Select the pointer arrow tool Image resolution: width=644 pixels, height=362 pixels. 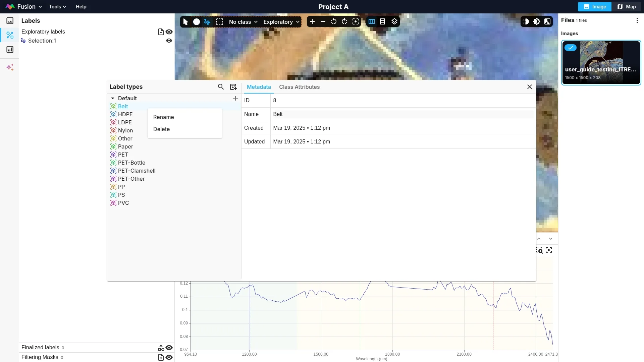(x=185, y=22)
